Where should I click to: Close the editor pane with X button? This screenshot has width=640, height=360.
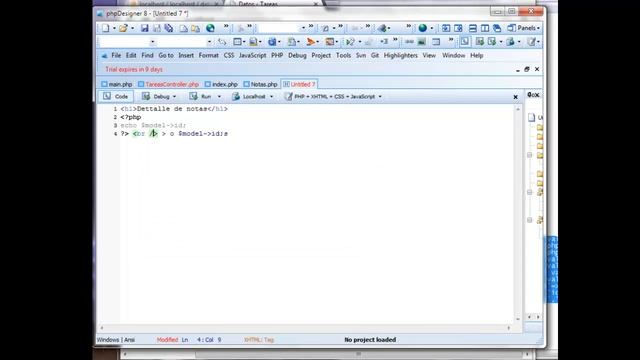516,97
